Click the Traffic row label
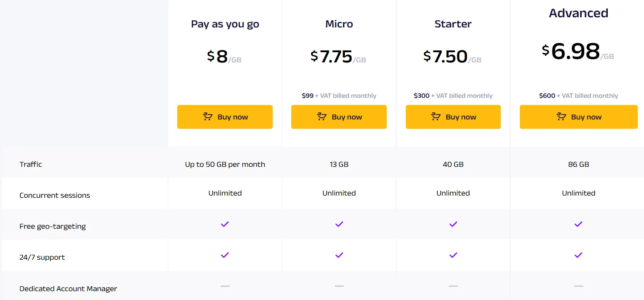 (x=31, y=165)
